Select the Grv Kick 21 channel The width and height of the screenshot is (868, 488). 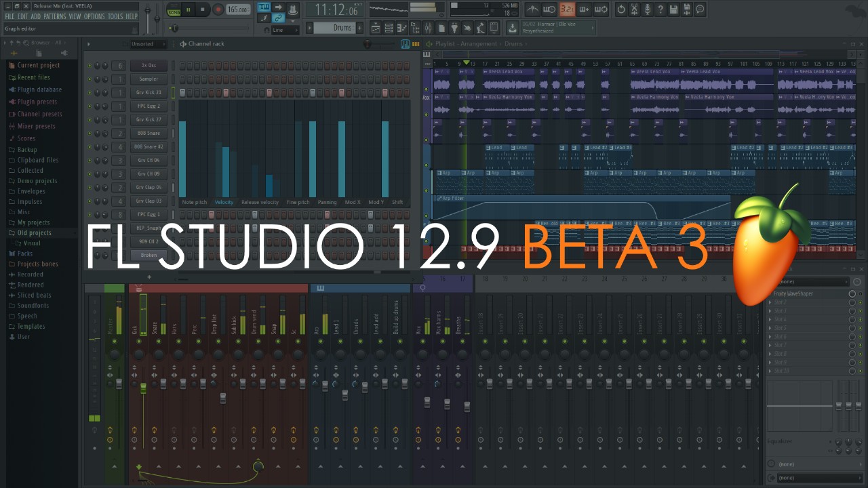[149, 93]
